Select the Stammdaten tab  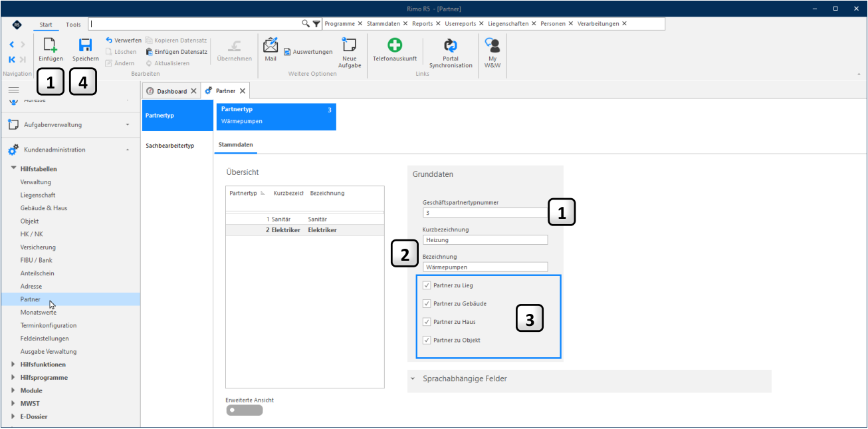click(236, 144)
